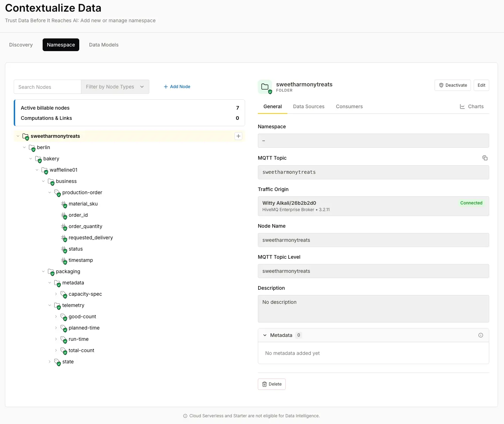The width and height of the screenshot is (504, 424).
Task: Click the order_id hash tag icon
Action: (x=64, y=215)
